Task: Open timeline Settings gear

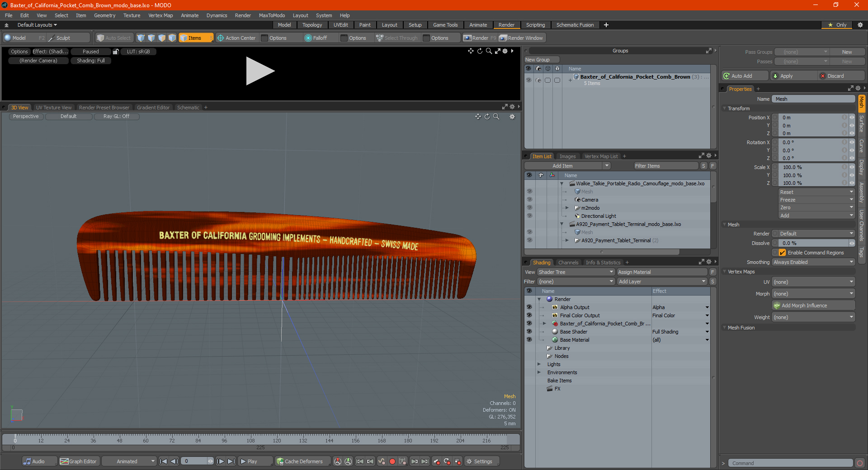Action: coord(482,461)
